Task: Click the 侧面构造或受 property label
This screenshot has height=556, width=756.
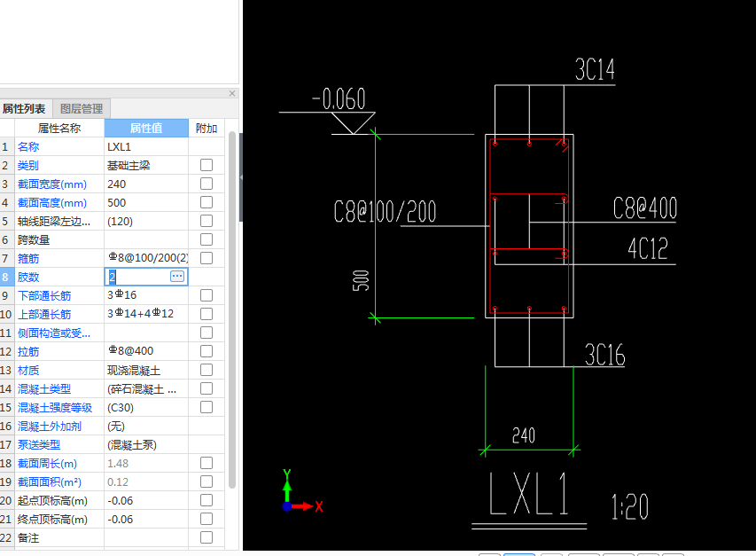Action: coord(54,333)
